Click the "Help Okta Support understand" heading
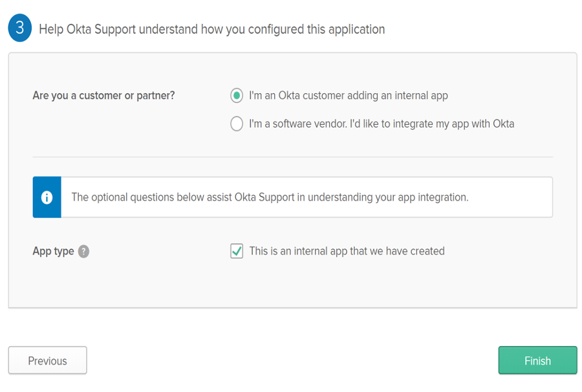 (x=212, y=29)
